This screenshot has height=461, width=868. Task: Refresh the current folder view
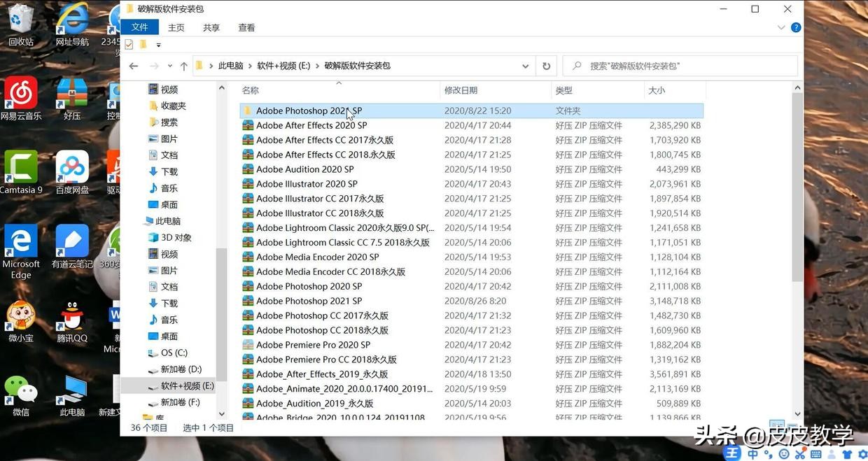tap(547, 66)
